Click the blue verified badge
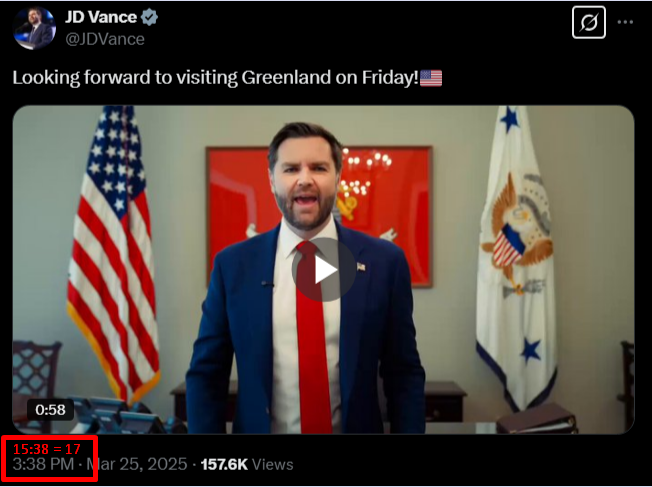 tap(149, 17)
